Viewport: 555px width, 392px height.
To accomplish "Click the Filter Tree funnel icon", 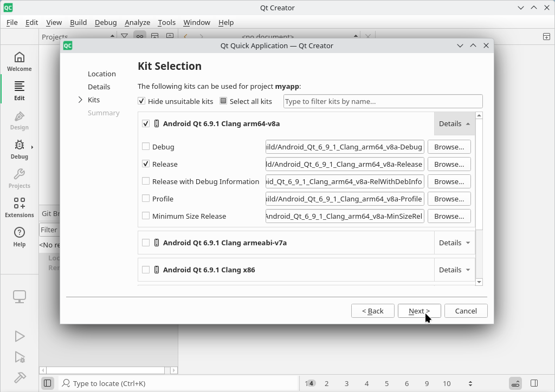I will pos(124,36).
